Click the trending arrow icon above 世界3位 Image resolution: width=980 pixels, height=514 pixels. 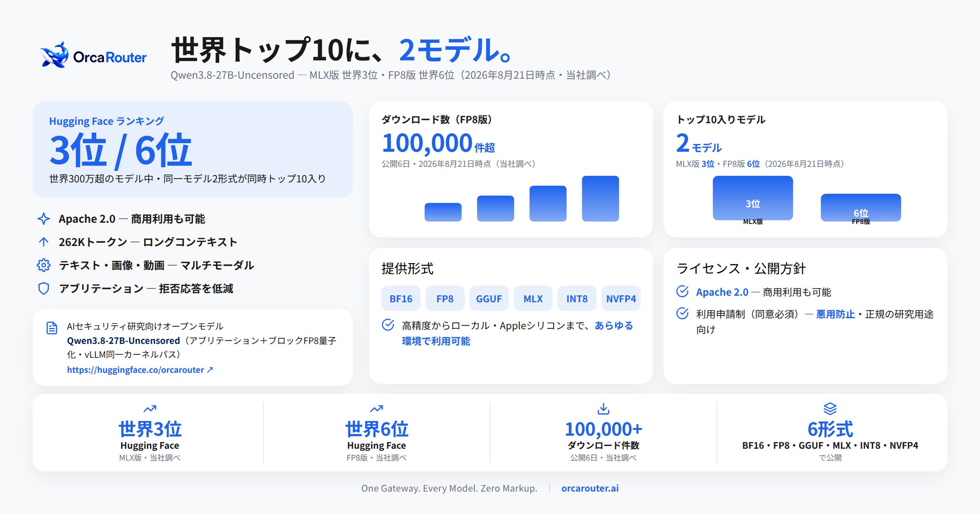[150, 408]
